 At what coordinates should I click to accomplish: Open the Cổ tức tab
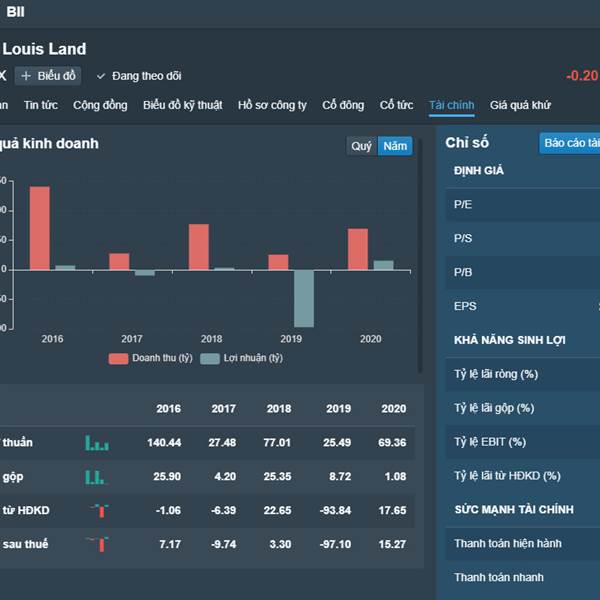point(396,105)
